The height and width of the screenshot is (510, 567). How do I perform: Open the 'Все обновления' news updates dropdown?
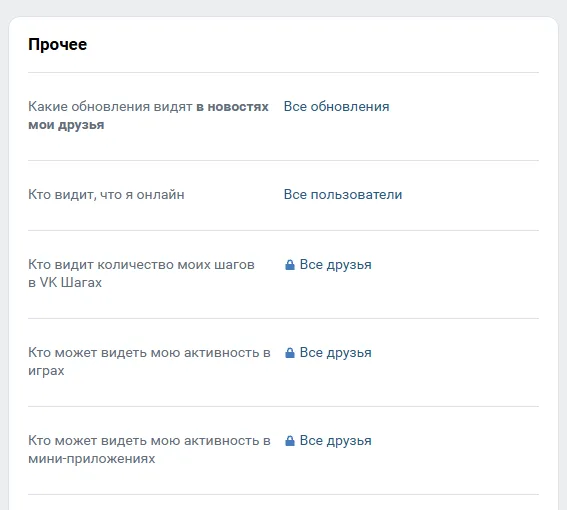[336, 106]
